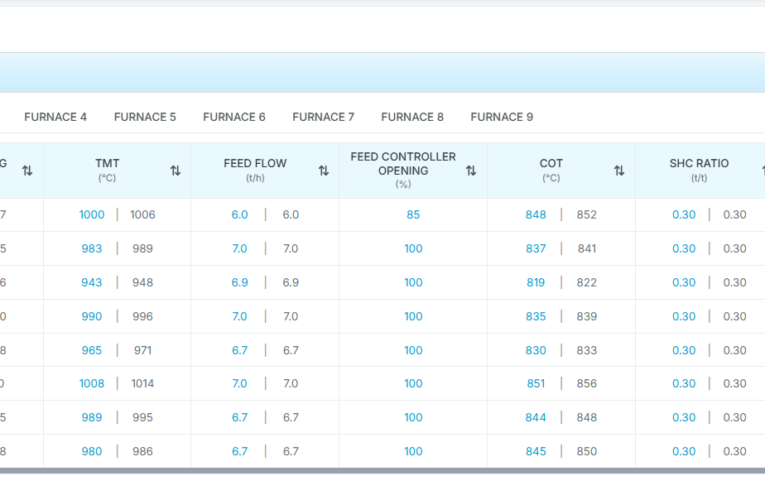Image resolution: width=765 pixels, height=495 pixels.
Task: Select controller opening value 85
Action: click(413, 215)
